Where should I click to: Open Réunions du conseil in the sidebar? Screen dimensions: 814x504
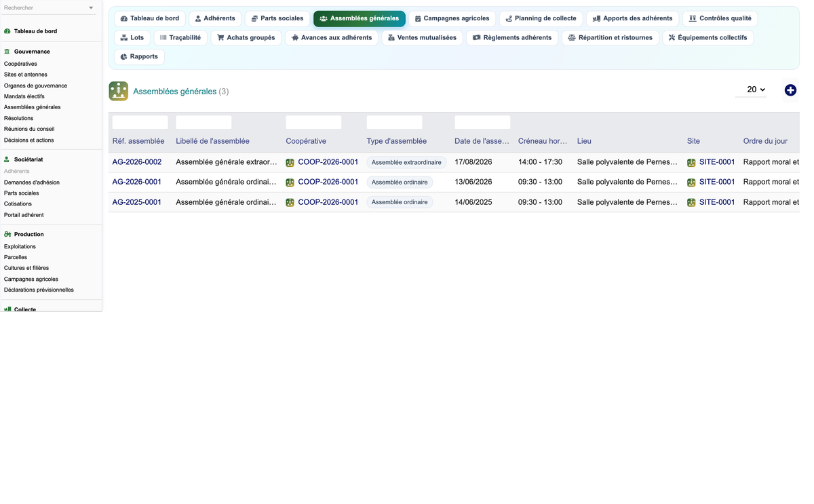pos(29,129)
